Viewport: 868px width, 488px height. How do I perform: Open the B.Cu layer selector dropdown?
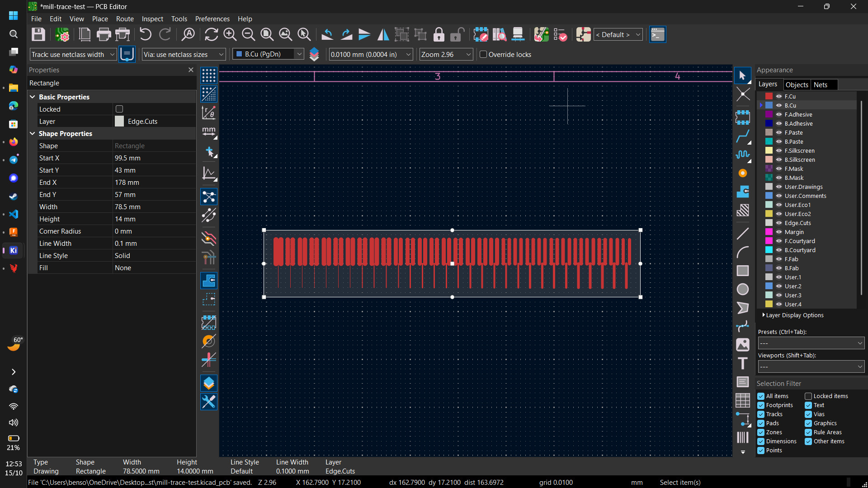pos(269,54)
